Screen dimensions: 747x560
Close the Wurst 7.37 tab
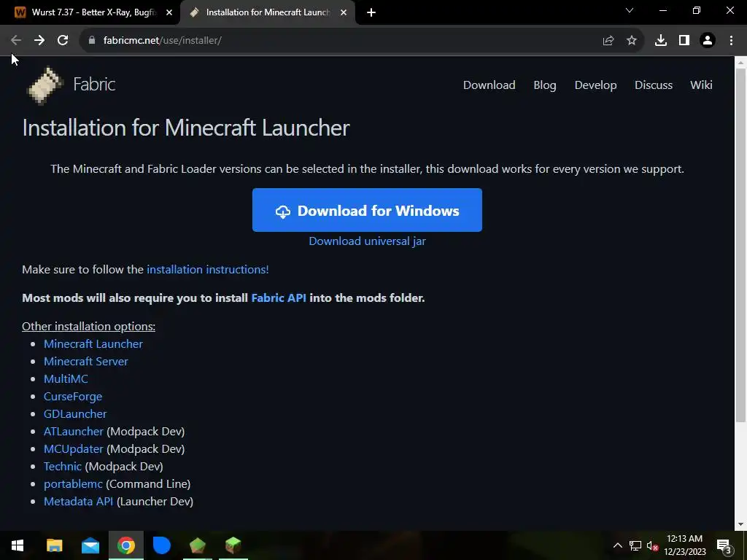click(x=169, y=13)
